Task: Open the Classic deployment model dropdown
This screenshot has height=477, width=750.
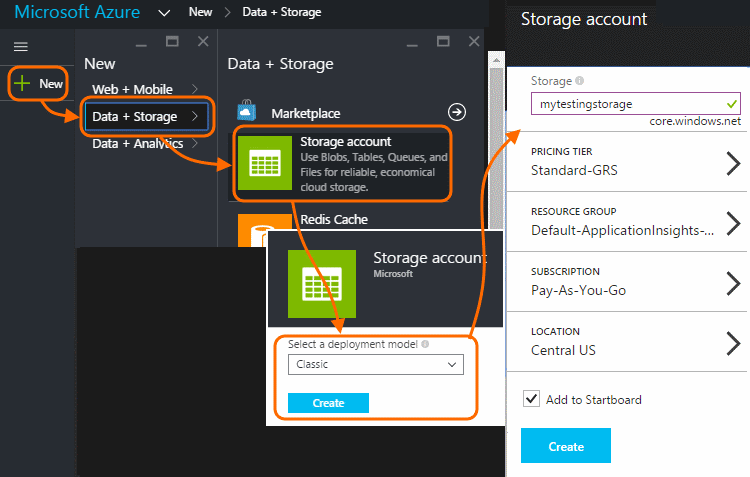Action: coord(376,365)
